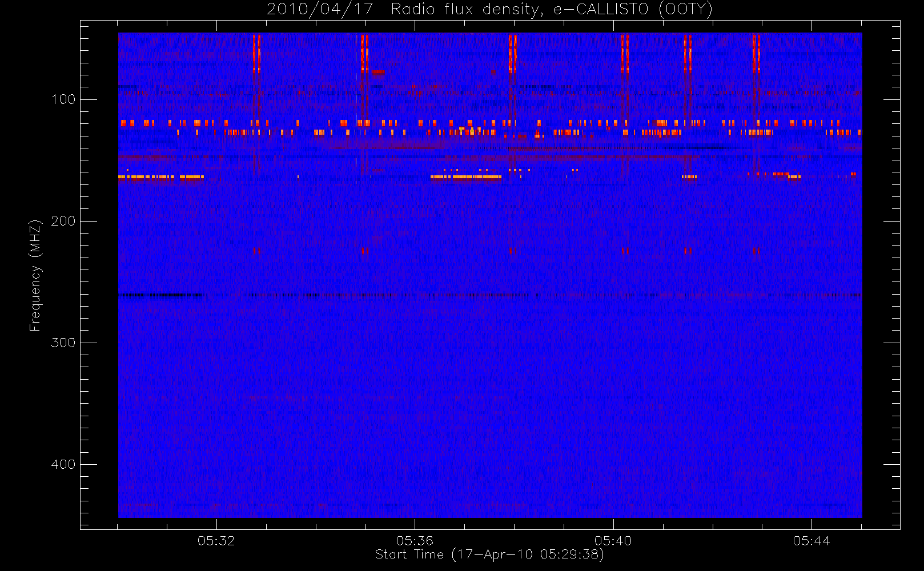Click the 05:32 time tick label
The height and width of the screenshot is (571, 924).
coord(216,541)
